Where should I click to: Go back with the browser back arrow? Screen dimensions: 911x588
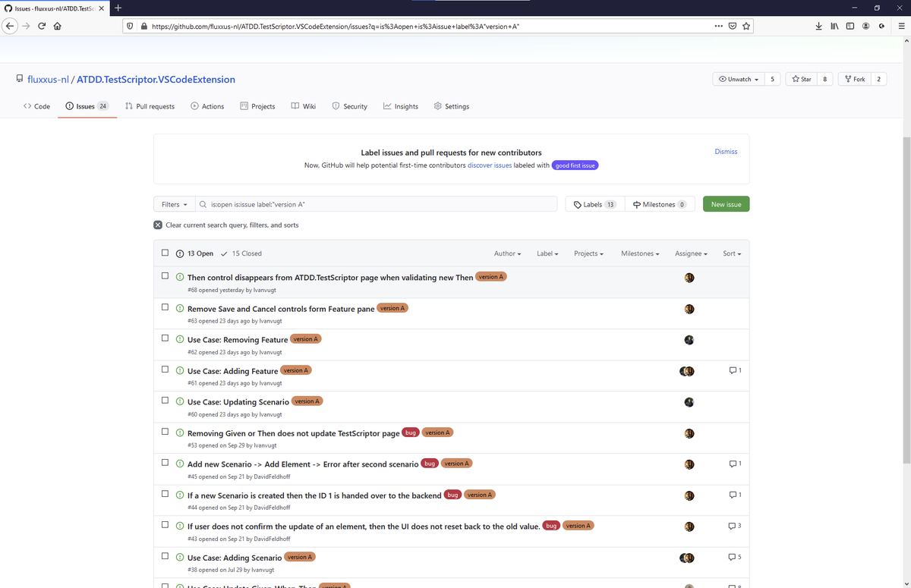pos(9,26)
